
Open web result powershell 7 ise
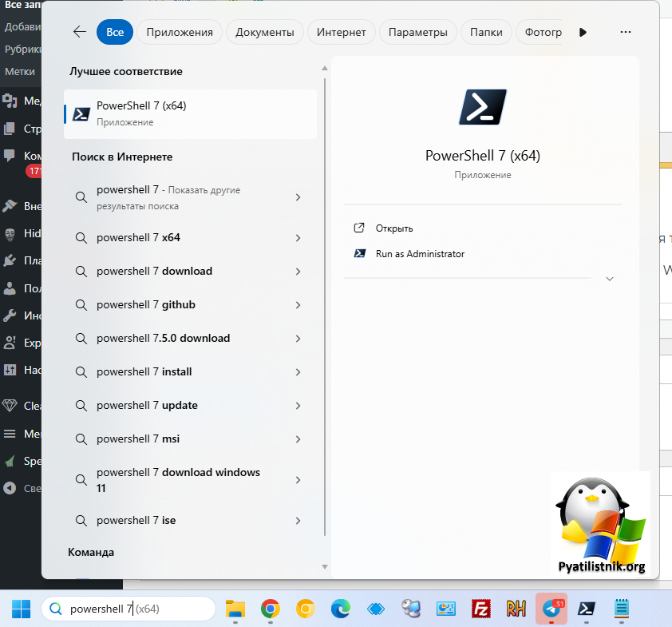click(x=190, y=520)
